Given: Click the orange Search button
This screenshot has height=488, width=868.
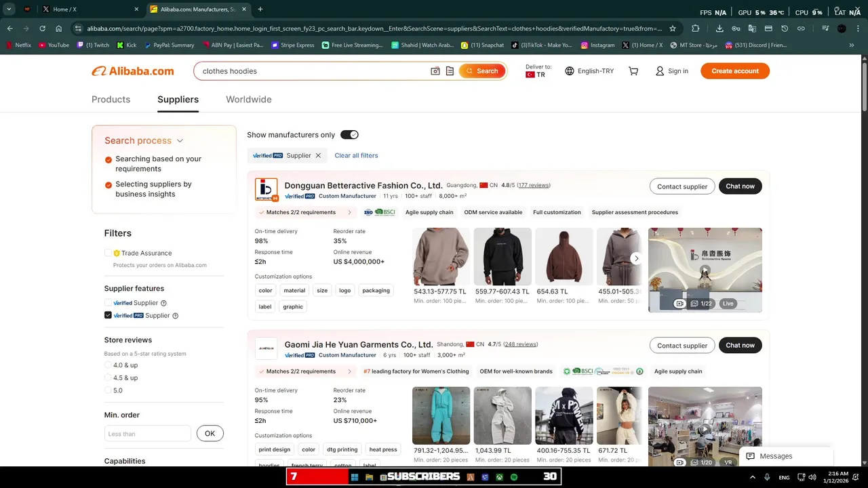Looking at the screenshot, I should 482,71.
